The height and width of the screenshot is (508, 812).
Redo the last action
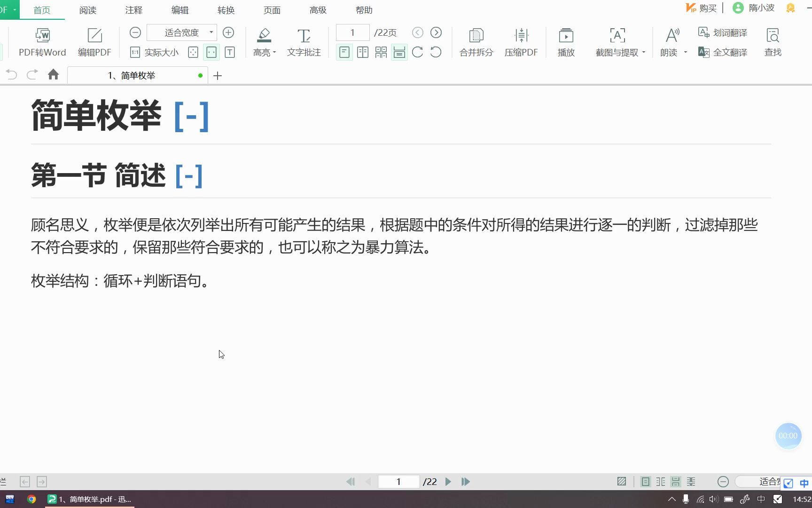tap(32, 75)
